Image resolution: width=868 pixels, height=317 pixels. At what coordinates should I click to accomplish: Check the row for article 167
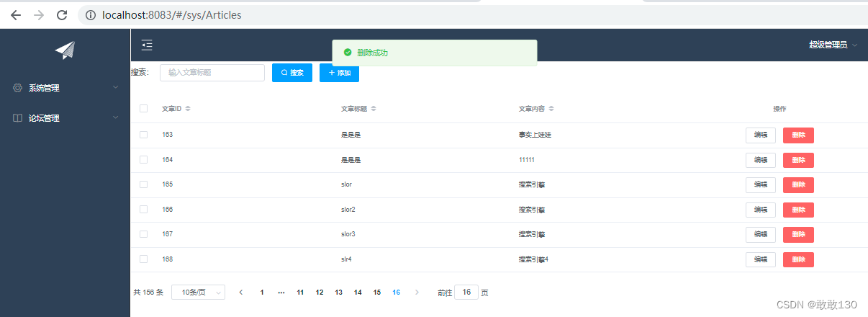pyautogui.click(x=144, y=234)
